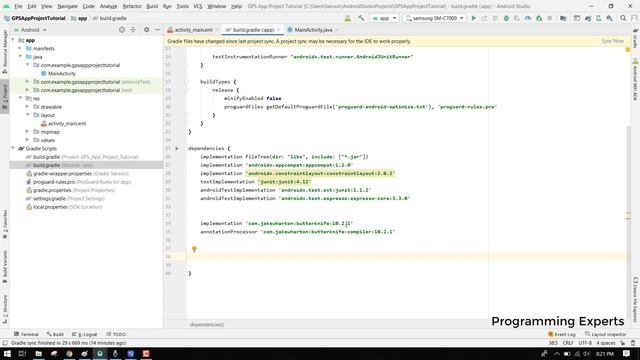Open the Build tool window button

point(55,334)
